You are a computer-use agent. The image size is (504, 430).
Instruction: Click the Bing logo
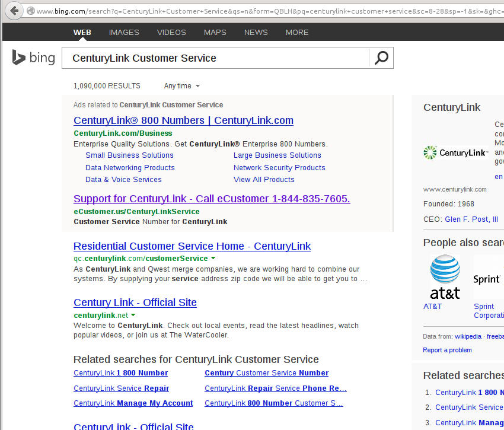[x=33, y=58]
